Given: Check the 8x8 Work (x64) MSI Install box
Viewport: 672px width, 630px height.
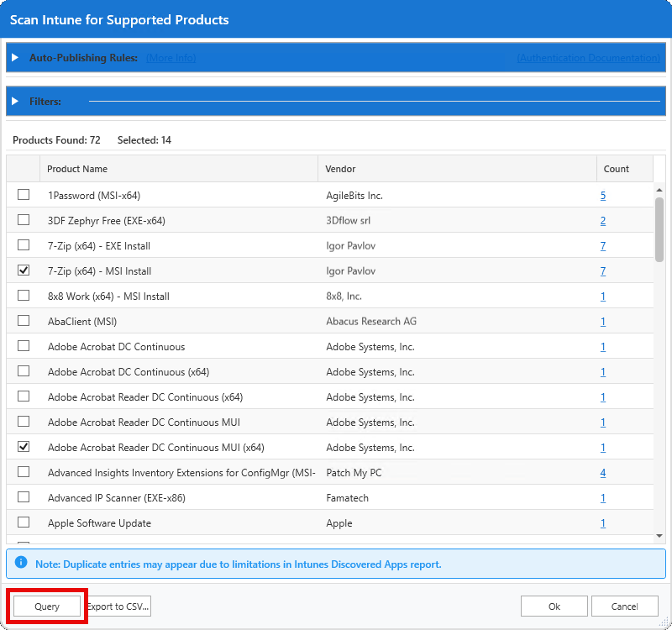Looking at the screenshot, I should [x=23, y=296].
